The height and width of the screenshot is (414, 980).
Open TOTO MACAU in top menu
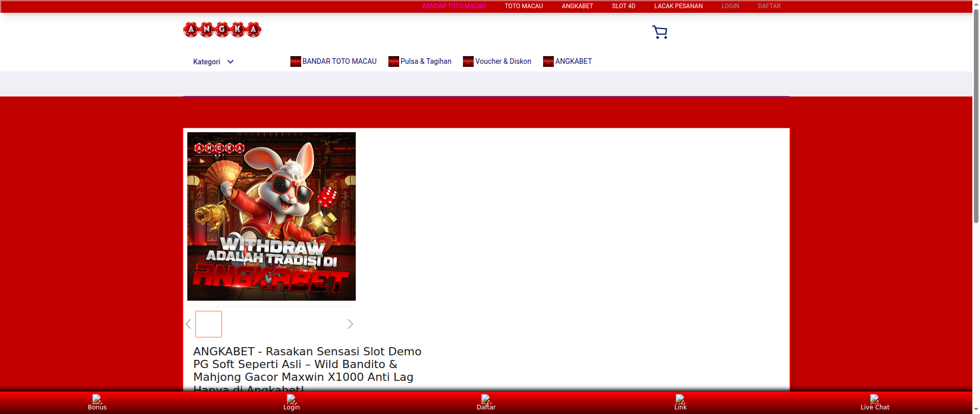[524, 6]
